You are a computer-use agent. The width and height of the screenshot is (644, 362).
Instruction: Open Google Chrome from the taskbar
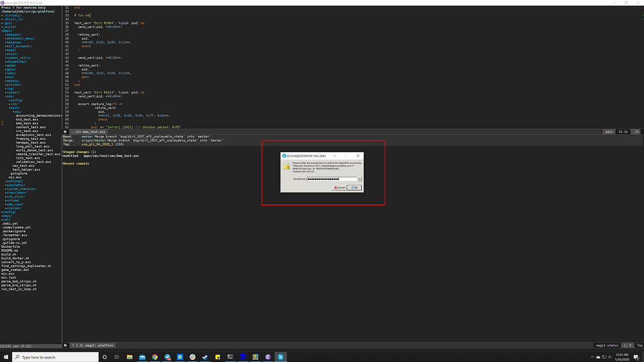point(155,357)
